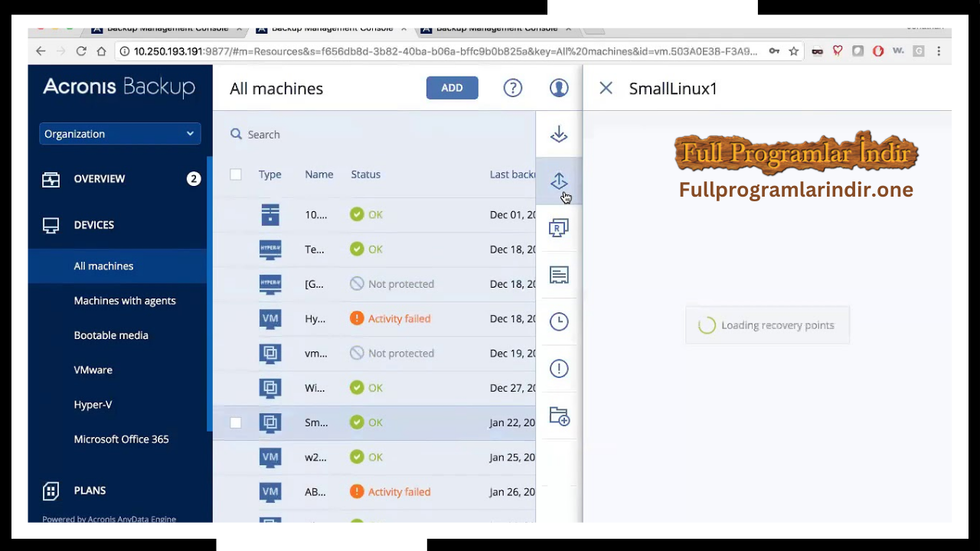This screenshot has width=980, height=551.
Task: Open the Recovery action icon
Action: [559, 181]
